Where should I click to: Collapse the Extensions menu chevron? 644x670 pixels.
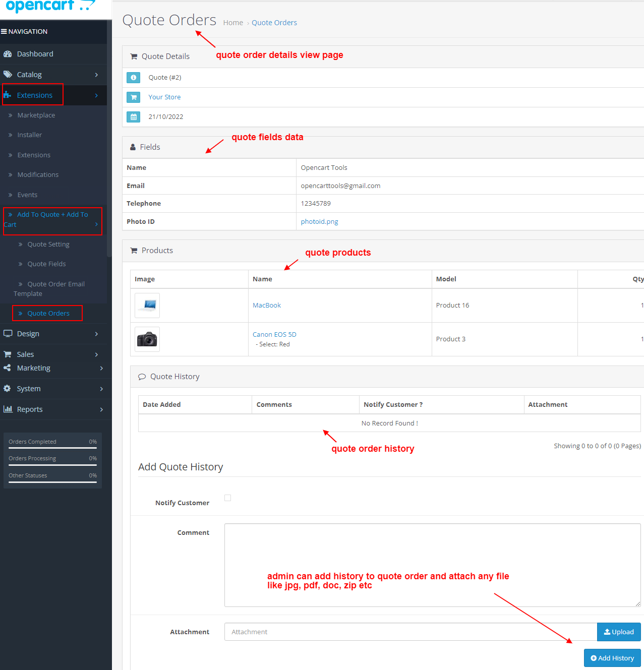click(96, 95)
